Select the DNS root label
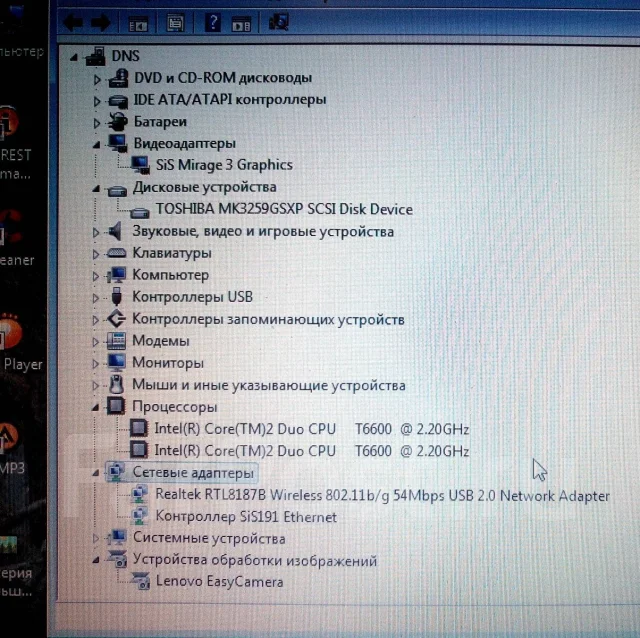Viewport: 640px width, 638px height. [126, 56]
